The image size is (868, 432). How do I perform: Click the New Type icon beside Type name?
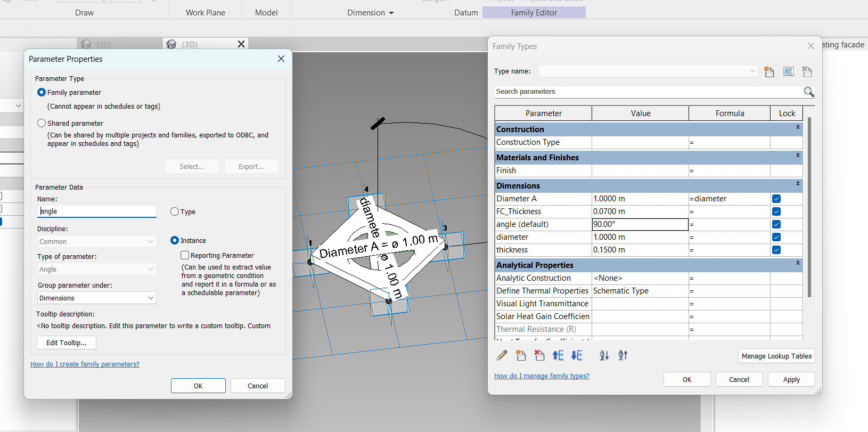[769, 71]
